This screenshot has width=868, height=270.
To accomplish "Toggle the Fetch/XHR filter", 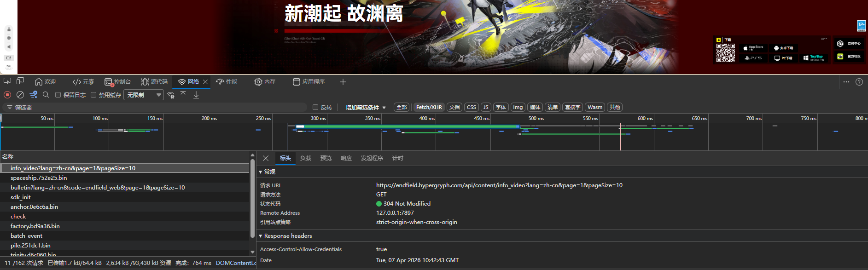I will (429, 107).
